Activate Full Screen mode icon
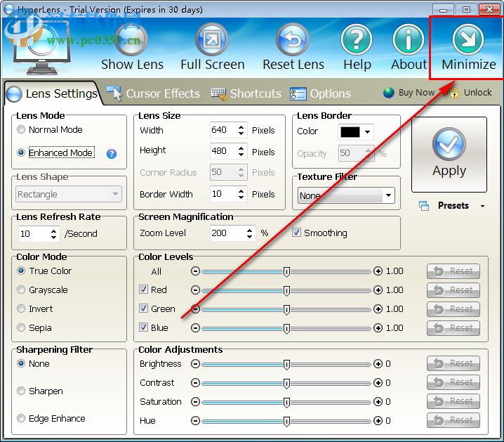This screenshot has height=442, width=504. (x=211, y=39)
